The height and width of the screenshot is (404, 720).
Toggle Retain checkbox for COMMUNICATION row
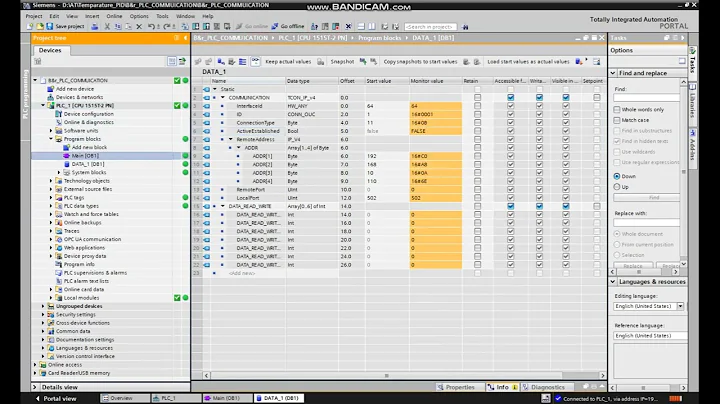tap(478, 97)
